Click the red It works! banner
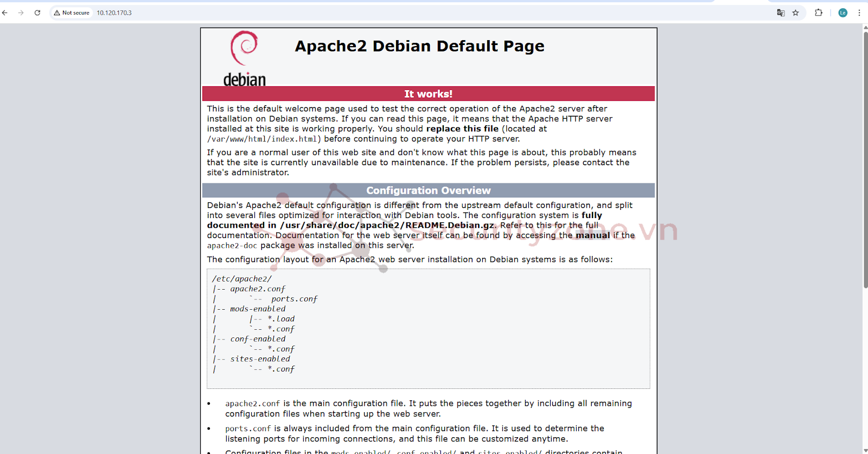 pos(428,94)
